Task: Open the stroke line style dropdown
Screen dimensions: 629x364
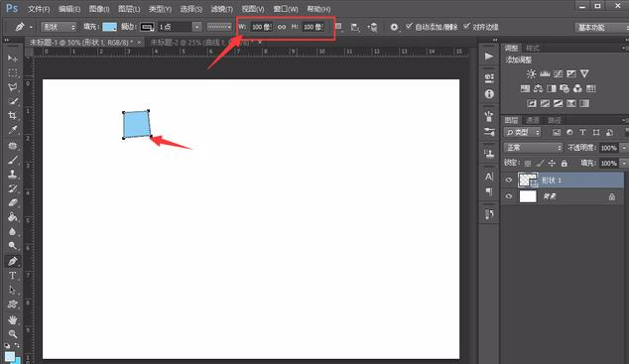Action: 219,27
